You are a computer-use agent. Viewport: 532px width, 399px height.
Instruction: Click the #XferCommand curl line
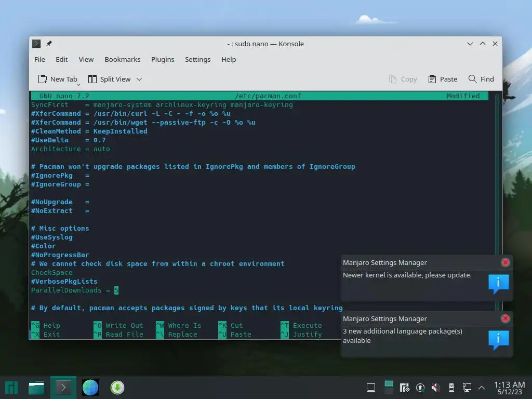[130, 114]
